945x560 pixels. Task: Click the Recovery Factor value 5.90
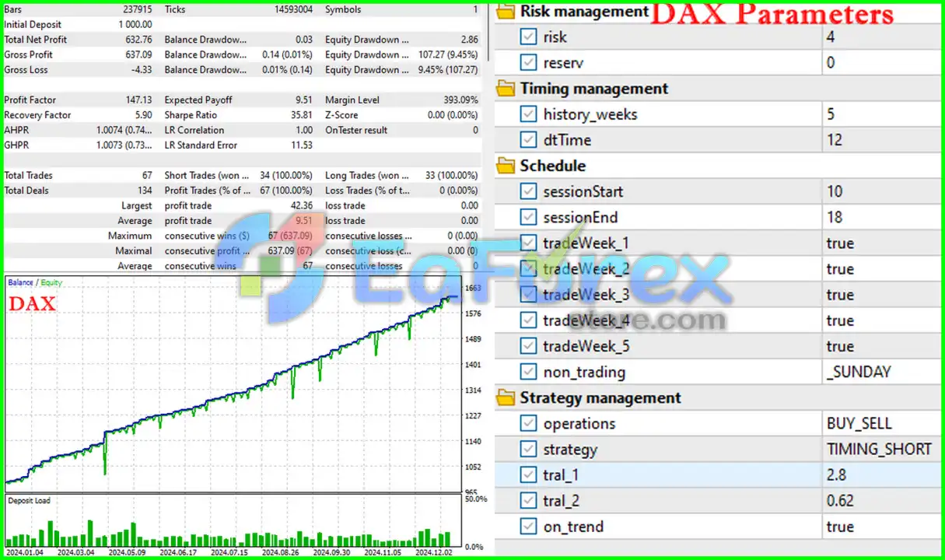coord(142,115)
